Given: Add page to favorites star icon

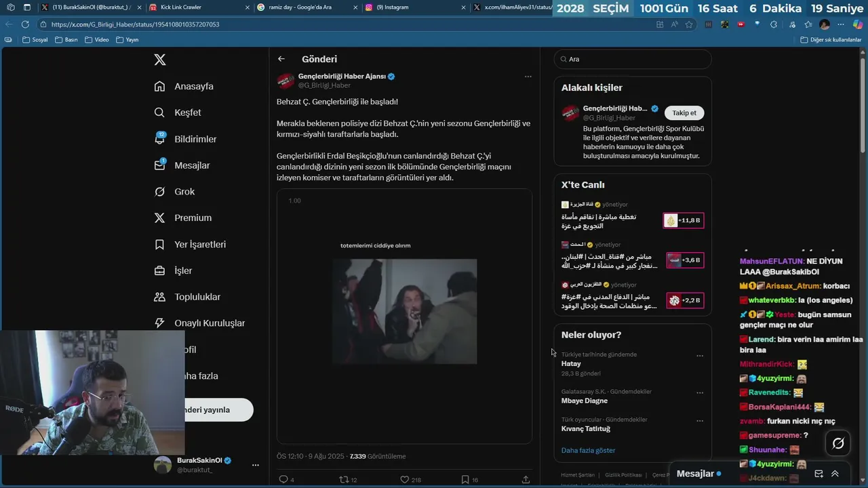Looking at the screenshot, I should [689, 24].
